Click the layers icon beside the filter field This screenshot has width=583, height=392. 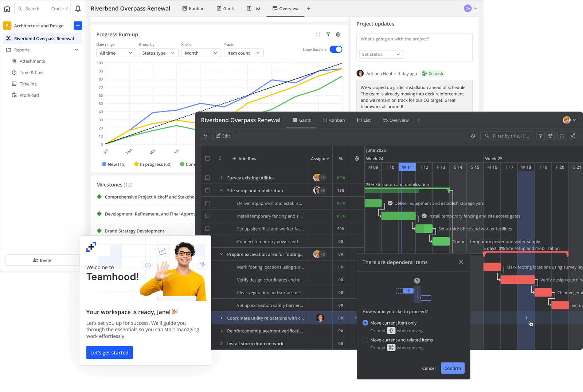coord(473,136)
